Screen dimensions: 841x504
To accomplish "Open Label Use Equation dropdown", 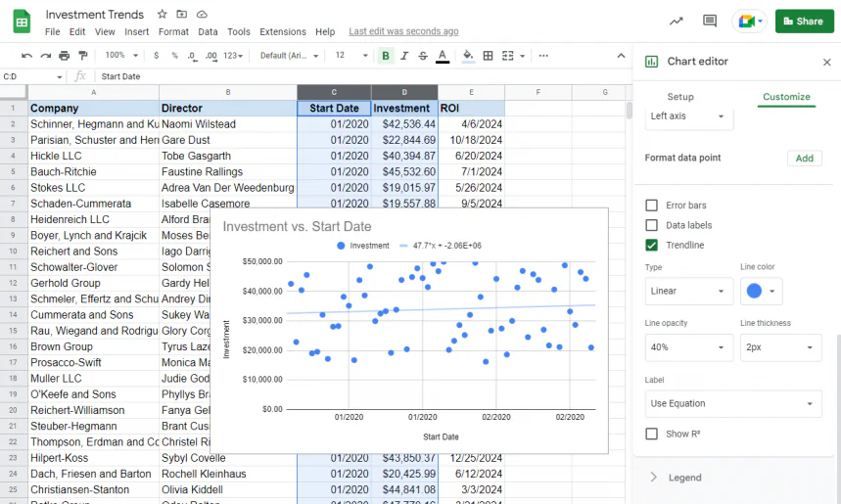I will click(x=732, y=404).
